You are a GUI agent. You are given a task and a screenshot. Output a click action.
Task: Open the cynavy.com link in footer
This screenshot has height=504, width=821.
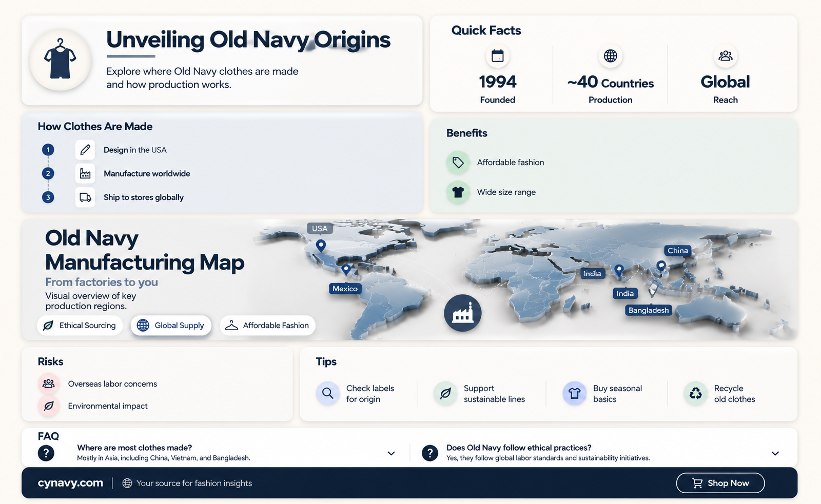70,483
